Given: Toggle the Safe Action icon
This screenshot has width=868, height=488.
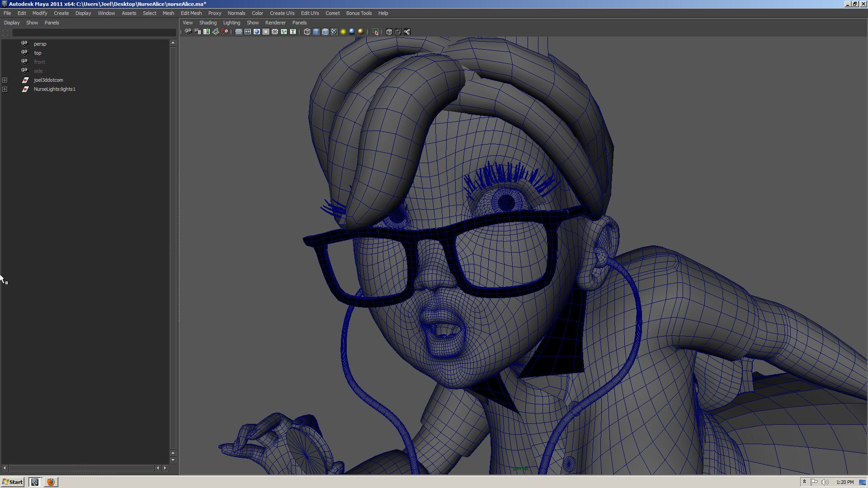Looking at the screenshot, I should [x=284, y=32].
